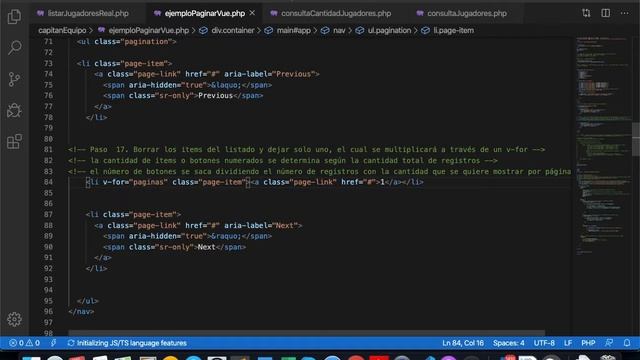Click capitanEquipo breadcrumb folder
This screenshot has height=360, width=640.
coord(62,30)
